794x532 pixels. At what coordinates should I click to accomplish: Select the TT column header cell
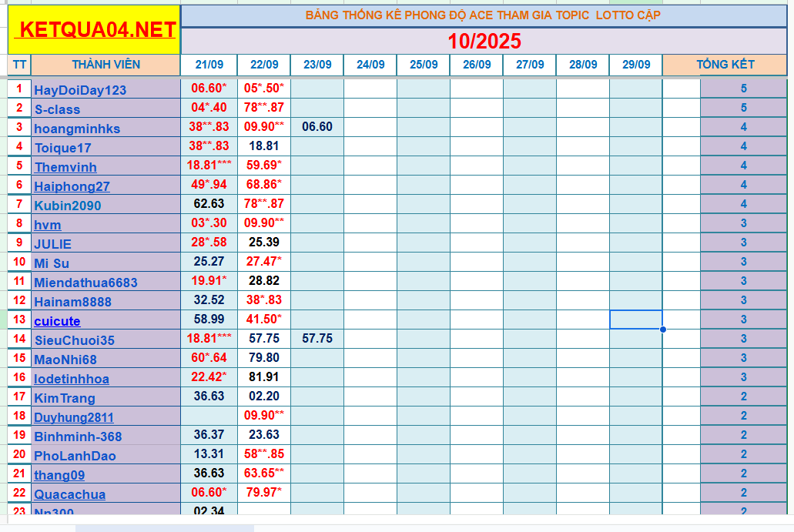click(x=19, y=65)
